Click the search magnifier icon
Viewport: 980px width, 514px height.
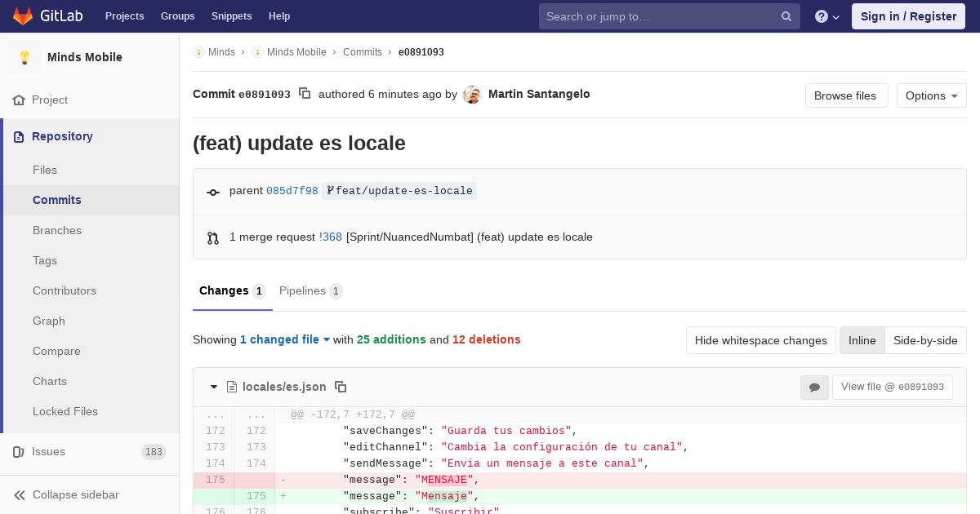[786, 16]
